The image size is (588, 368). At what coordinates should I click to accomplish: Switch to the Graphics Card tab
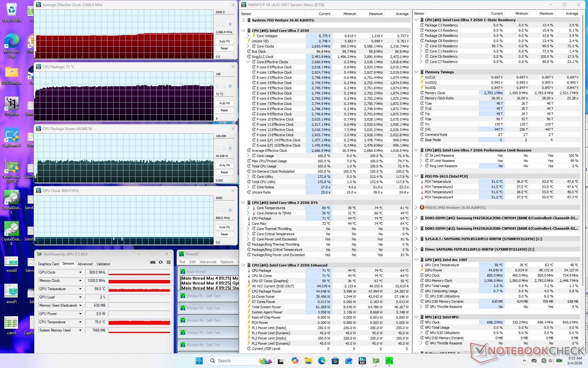coord(48,264)
